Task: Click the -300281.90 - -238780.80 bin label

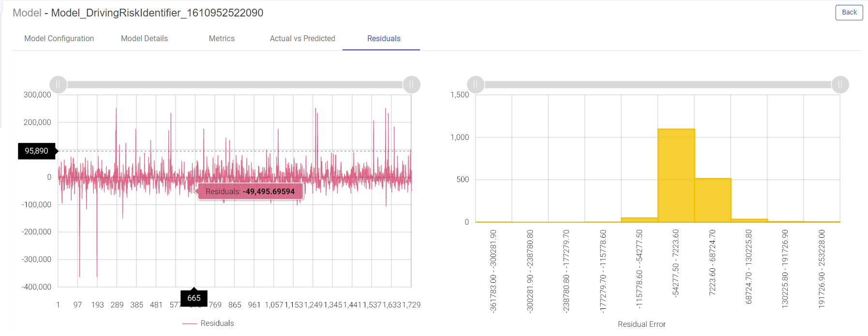Action: pos(530,271)
